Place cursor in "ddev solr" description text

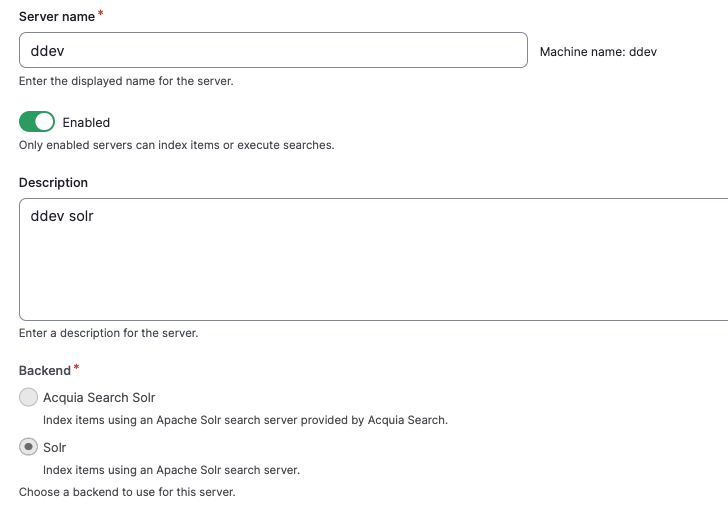pos(62,216)
